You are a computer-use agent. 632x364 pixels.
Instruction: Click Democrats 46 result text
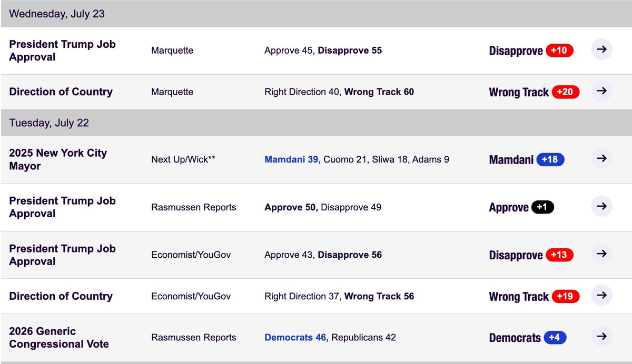pyautogui.click(x=296, y=338)
